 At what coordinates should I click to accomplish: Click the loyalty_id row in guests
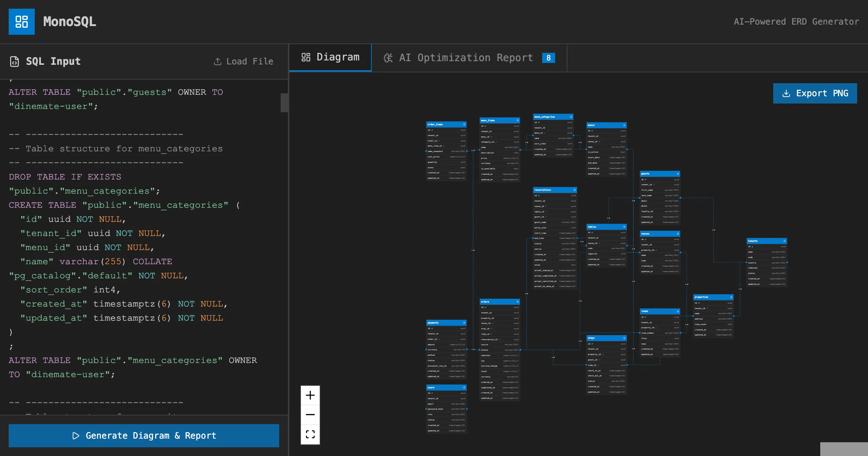click(660, 211)
